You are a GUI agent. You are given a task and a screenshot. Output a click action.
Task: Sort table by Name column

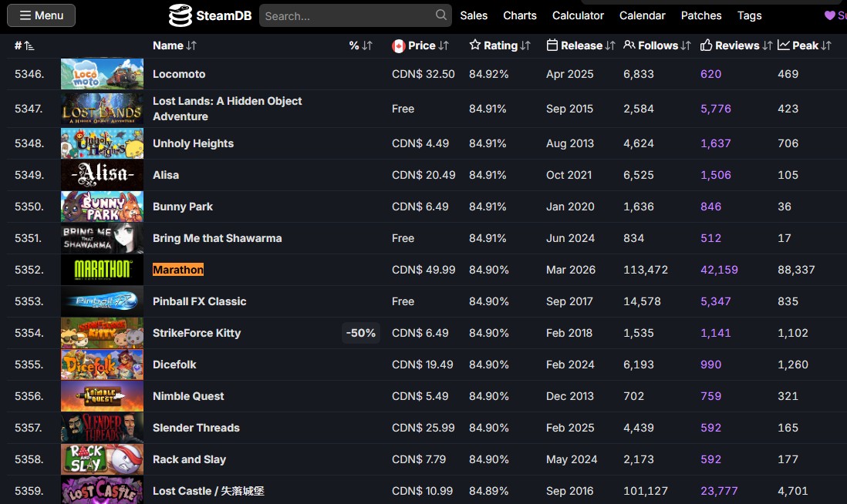(174, 46)
